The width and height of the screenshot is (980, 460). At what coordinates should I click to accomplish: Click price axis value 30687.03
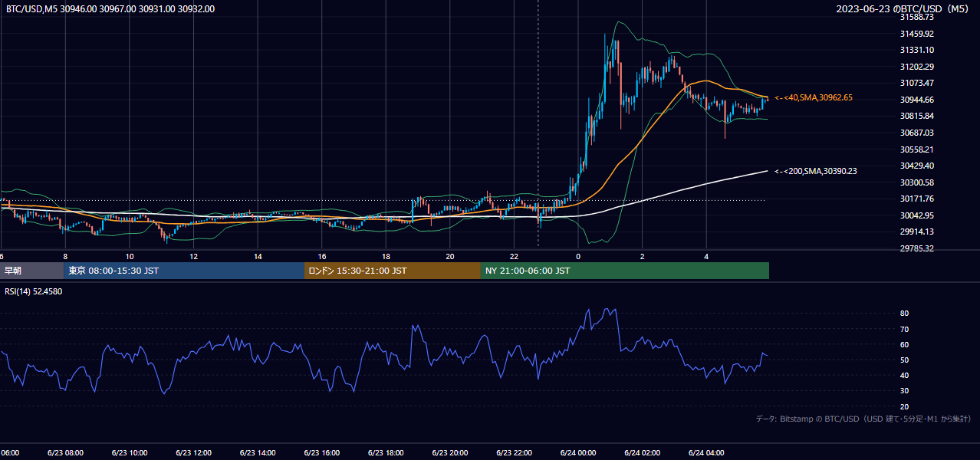[916, 133]
